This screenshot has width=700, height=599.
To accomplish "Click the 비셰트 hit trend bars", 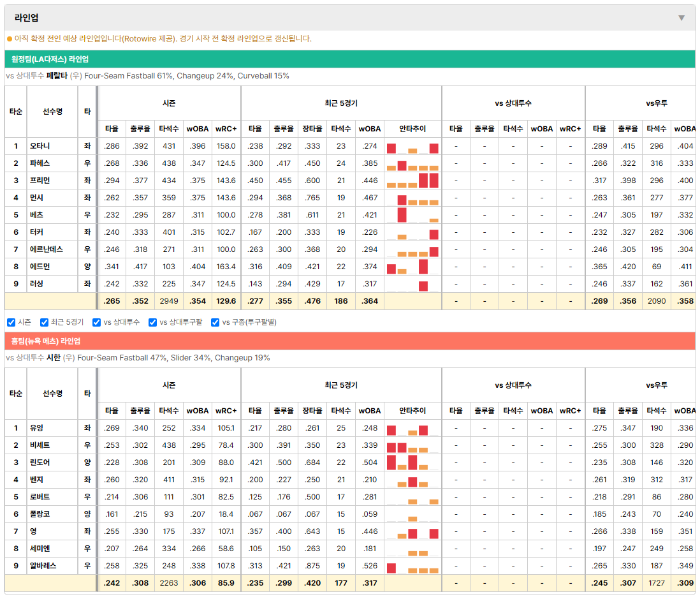I will [412, 445].
